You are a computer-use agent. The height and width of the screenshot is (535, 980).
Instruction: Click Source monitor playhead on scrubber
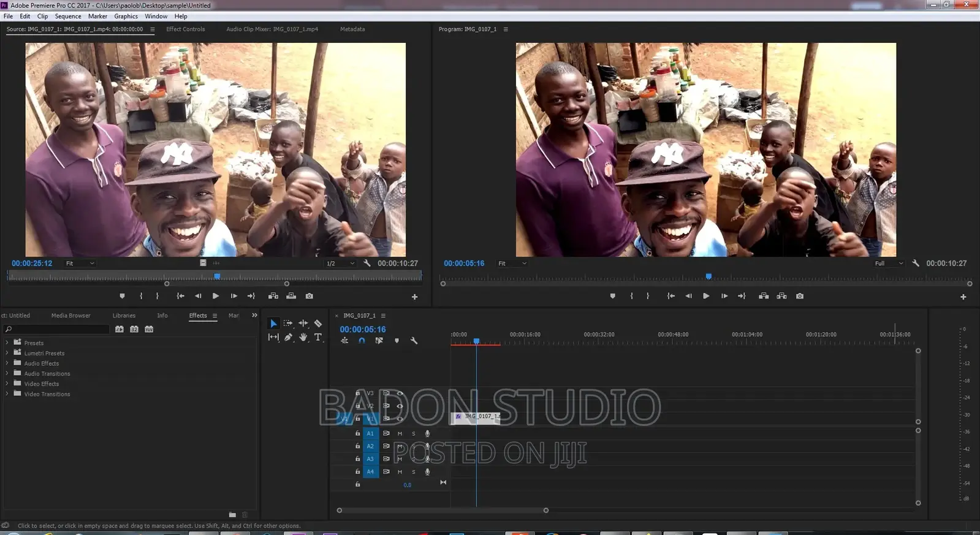217,276
